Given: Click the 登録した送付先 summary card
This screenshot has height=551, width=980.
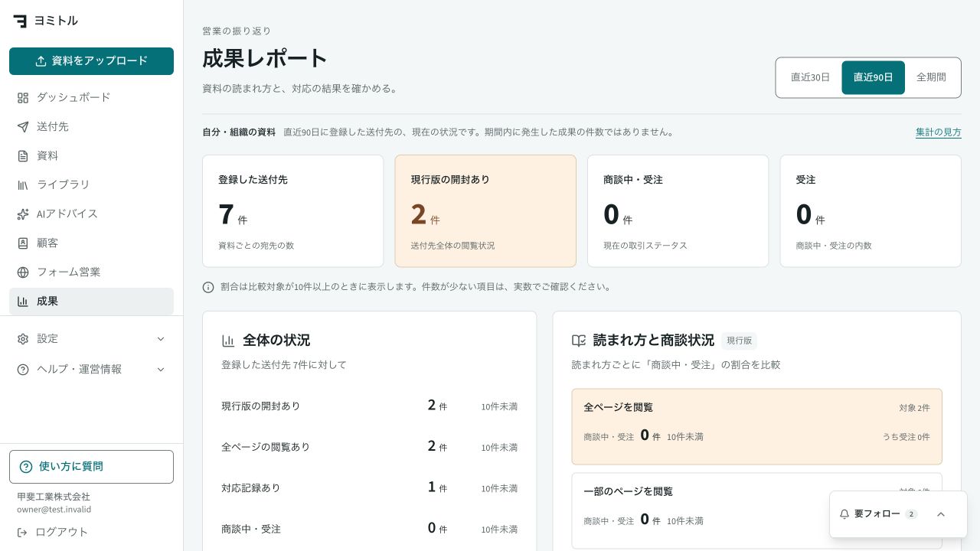Looking at the screenshot, I should coord(292,211).
